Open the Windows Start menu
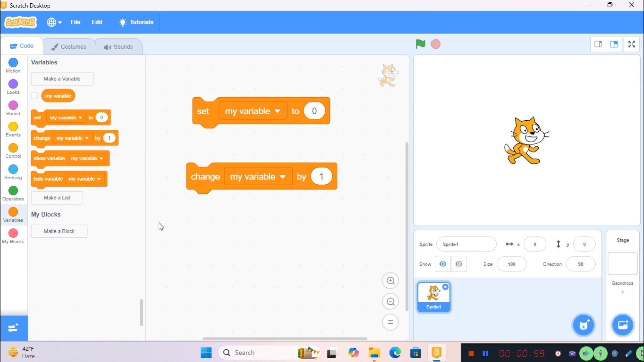This screenshot has width=644, height=362. tap(206, 353)
